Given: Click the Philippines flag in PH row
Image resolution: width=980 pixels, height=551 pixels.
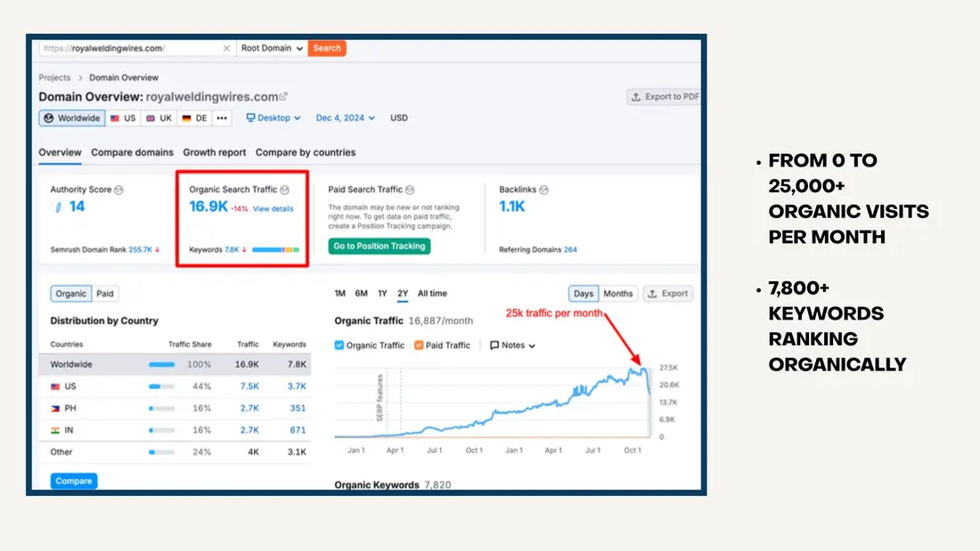Looking at the screenshot, I should 55,409.
